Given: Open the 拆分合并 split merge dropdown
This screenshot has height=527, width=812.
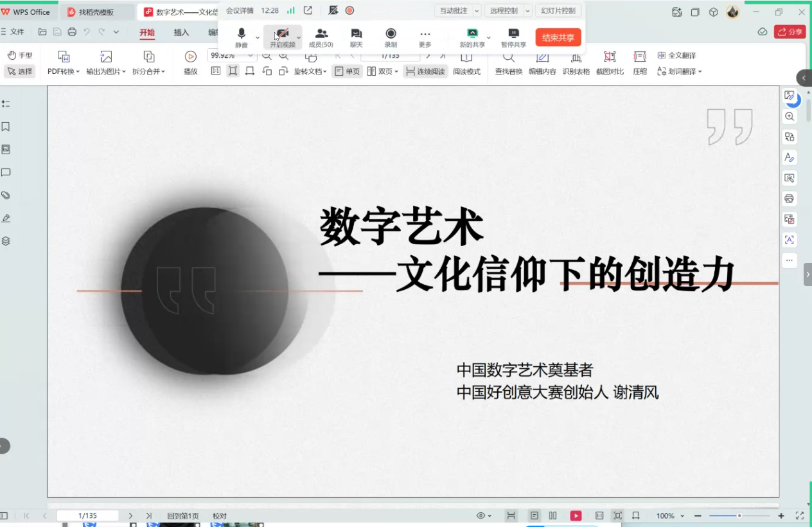Looking at the screenshot, I should (x=149, y=71).
